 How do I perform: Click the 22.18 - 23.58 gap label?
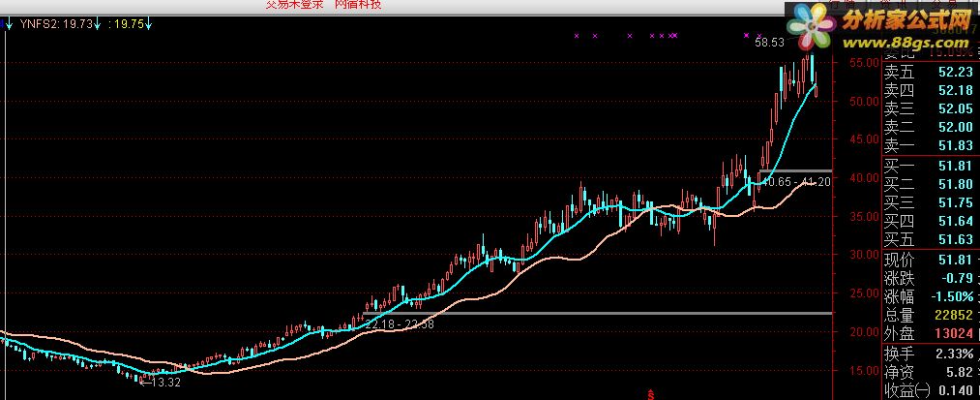tap(400, 324)
